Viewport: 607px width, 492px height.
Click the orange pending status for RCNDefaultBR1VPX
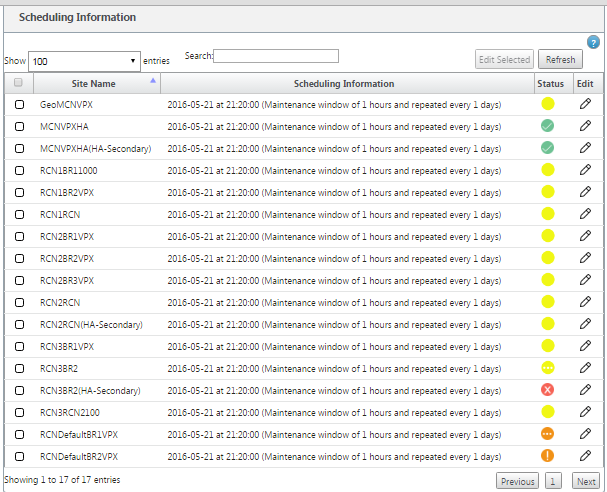coord(547,434)
